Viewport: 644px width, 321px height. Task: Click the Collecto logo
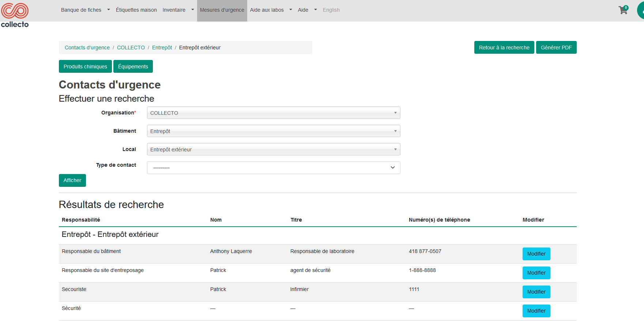coord(15,15)
